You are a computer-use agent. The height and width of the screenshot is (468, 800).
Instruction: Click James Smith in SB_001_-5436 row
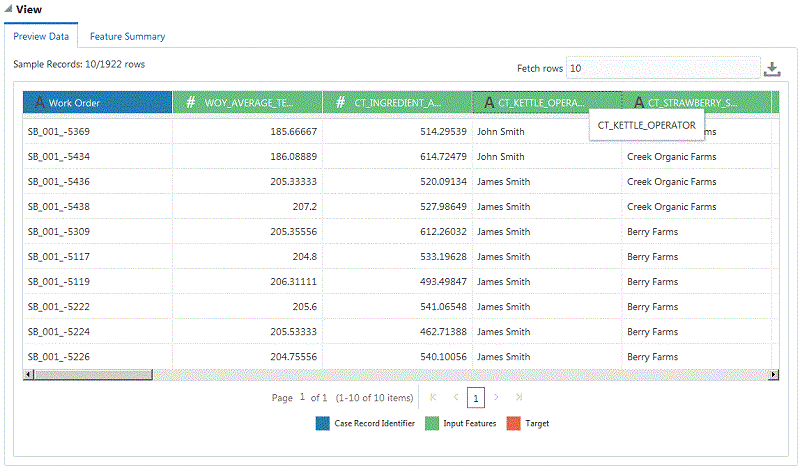[504, 182]
